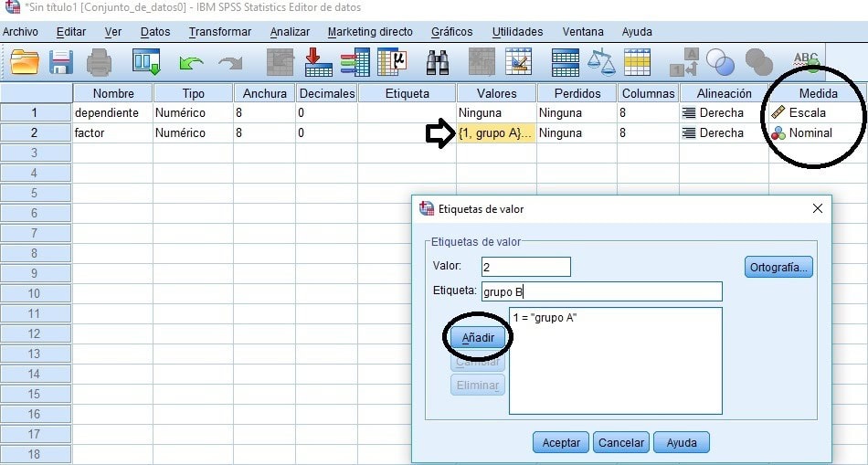Open the Variables info icon
The width and height of the screenshot is (868, 465).
(x=355, y=62)
